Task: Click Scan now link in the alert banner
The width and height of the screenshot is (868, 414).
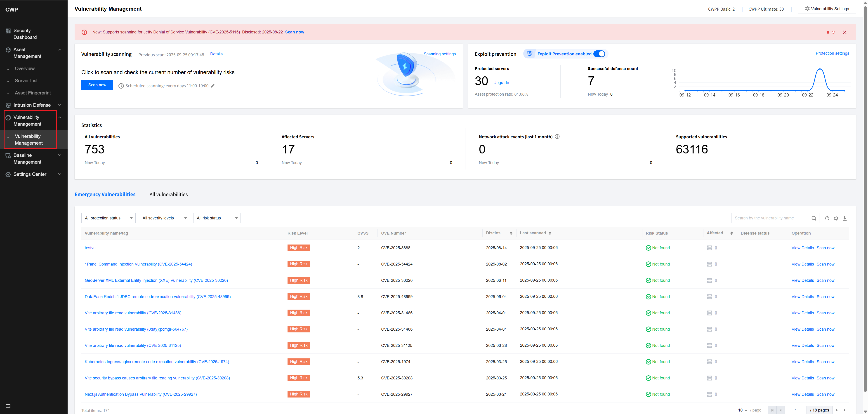Action: [x=295, y=32]
